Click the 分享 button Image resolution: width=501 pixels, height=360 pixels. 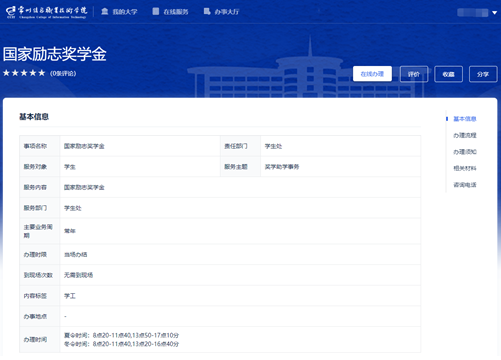point(483,74)
